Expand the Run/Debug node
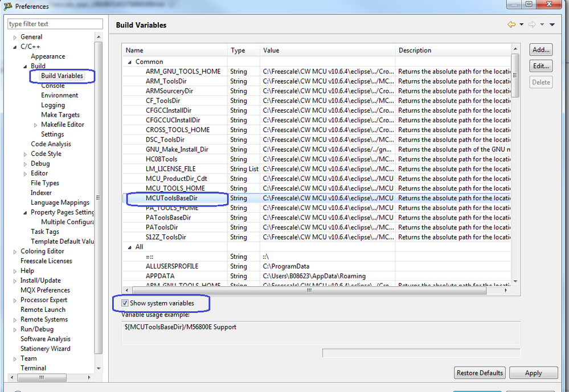Screen dimensions: 569x392 click(15, 330)
